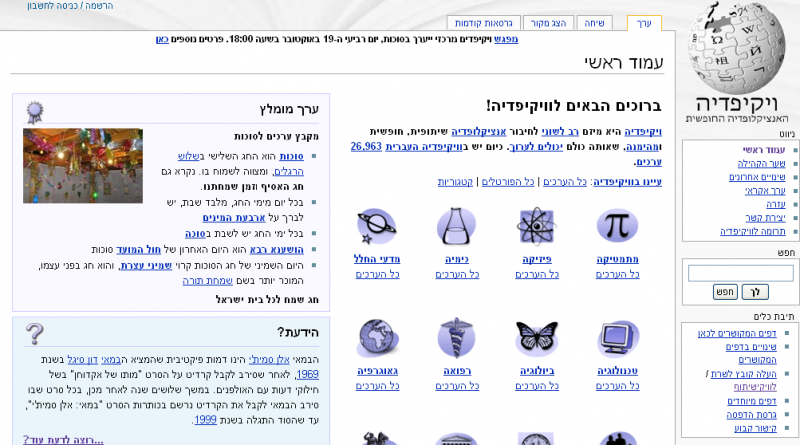Open the דון סיגל link

[82, 360]
